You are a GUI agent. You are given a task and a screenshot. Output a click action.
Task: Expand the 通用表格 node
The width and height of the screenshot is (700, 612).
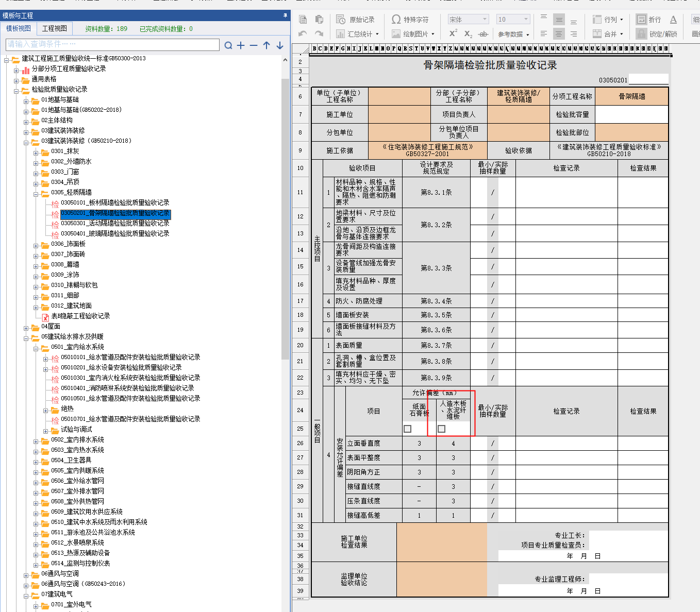(x=16, y=80)
